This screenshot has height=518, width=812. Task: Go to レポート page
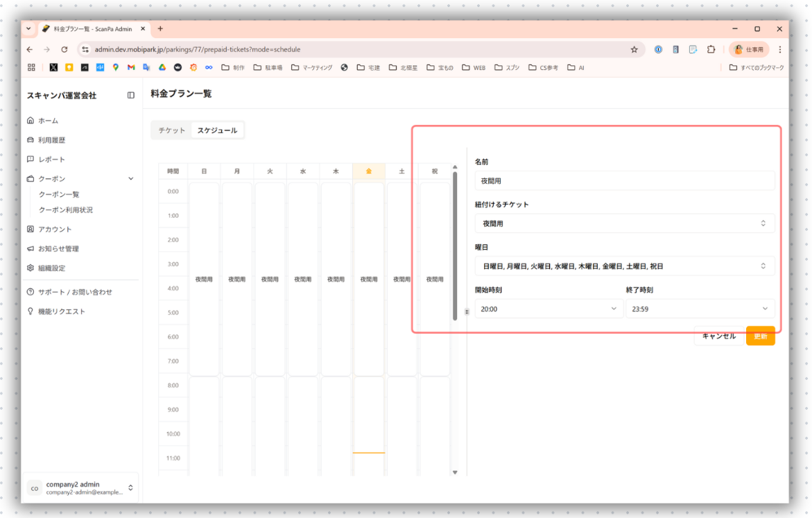[51, 159]
